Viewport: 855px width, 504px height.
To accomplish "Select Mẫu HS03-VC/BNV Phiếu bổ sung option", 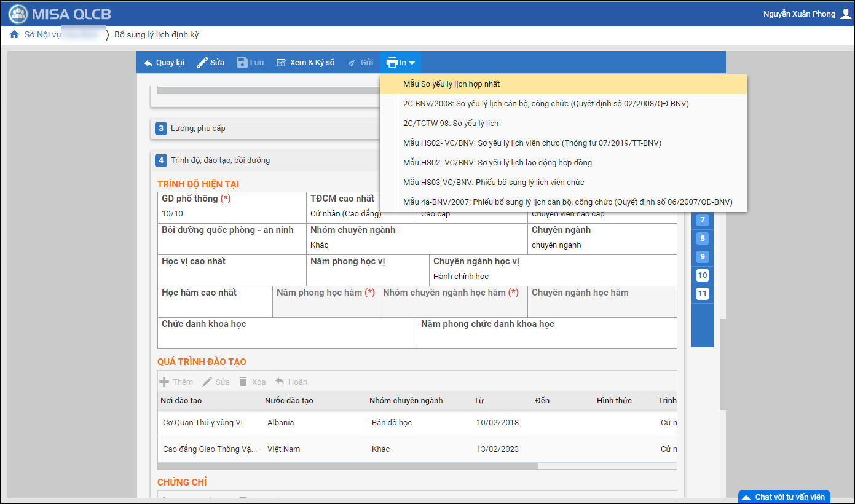I will pyautogui.click(x=493, y=183).
